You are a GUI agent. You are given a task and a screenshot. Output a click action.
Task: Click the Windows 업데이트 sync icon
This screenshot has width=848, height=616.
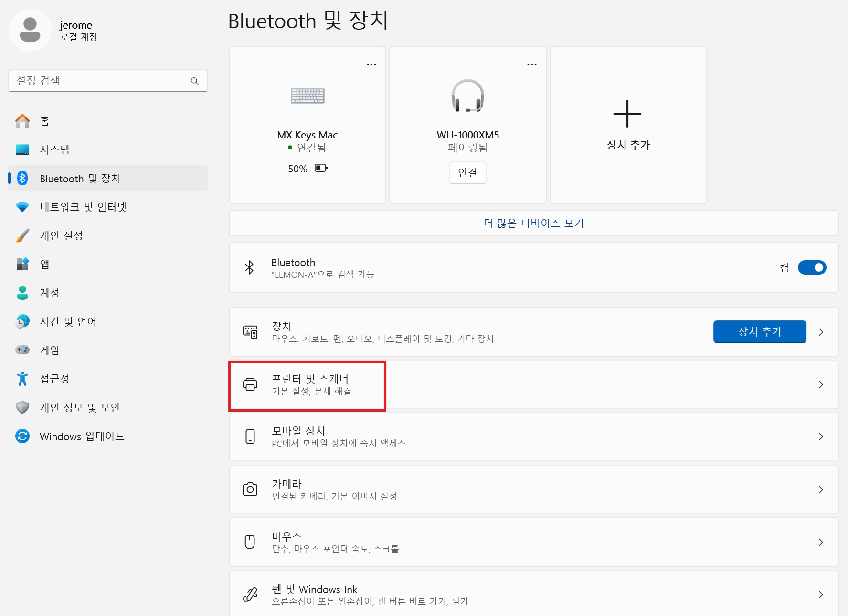click(22, 436)
